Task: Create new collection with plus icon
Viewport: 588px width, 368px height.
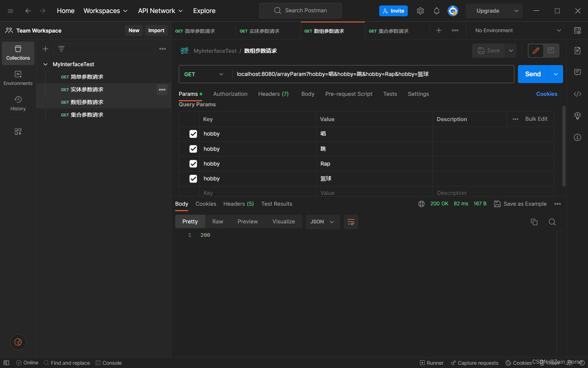Action: pos(46,49)
